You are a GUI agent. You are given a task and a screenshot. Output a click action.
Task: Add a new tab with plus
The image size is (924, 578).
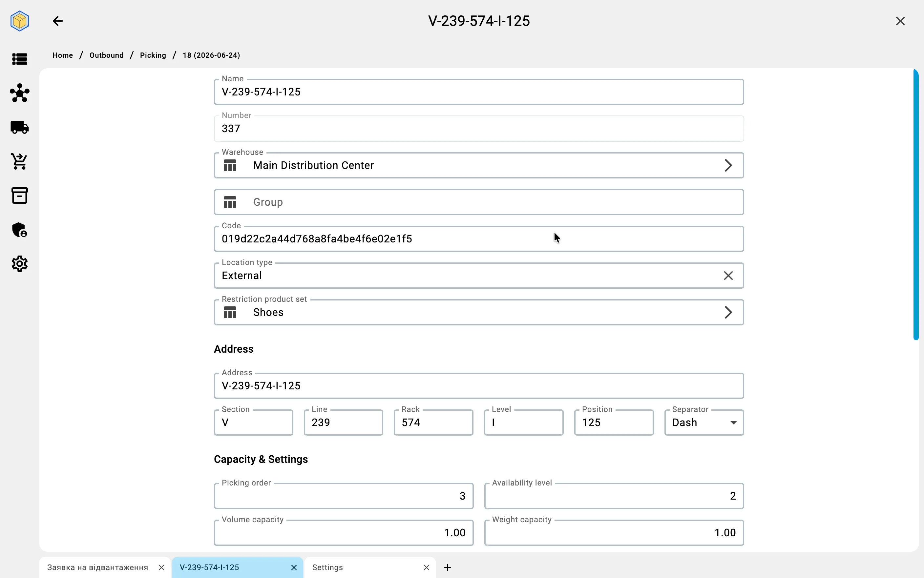448,568
